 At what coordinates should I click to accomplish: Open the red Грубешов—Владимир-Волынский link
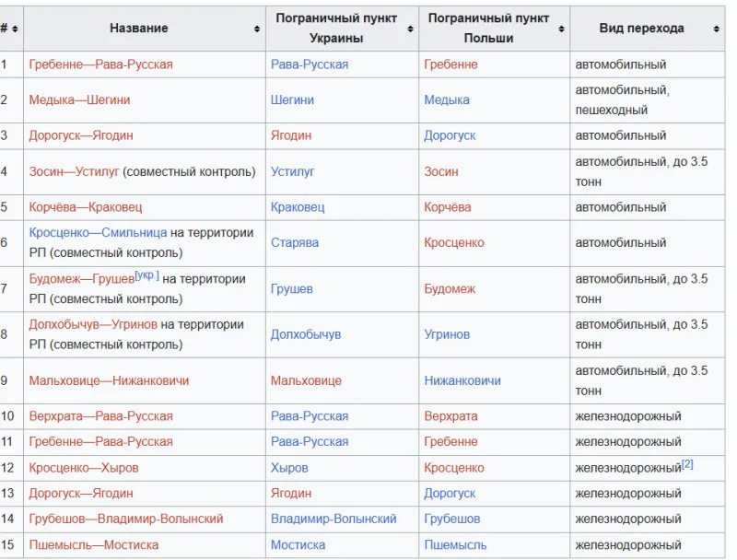click(x=126, y=519)
